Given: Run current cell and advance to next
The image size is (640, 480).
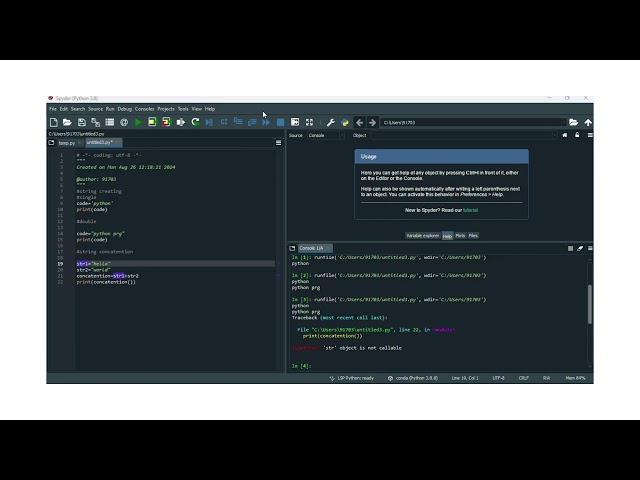Looking at the screenshot, I should [167, 122].
